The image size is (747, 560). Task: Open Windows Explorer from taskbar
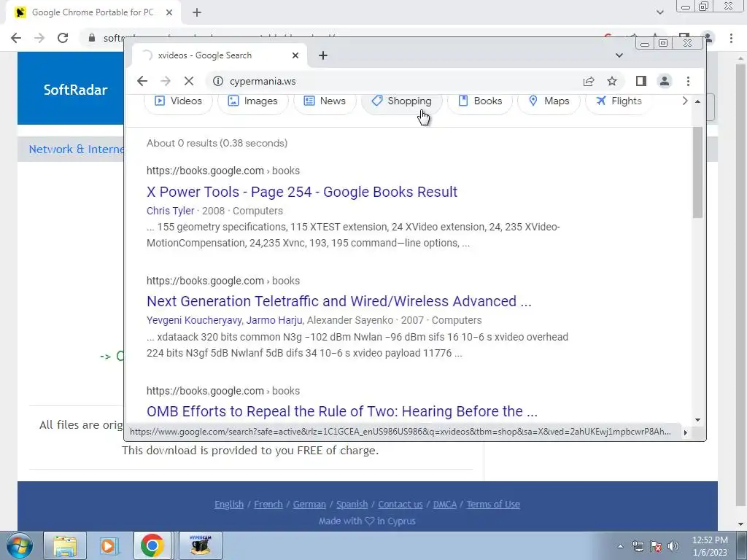point(65,545)
